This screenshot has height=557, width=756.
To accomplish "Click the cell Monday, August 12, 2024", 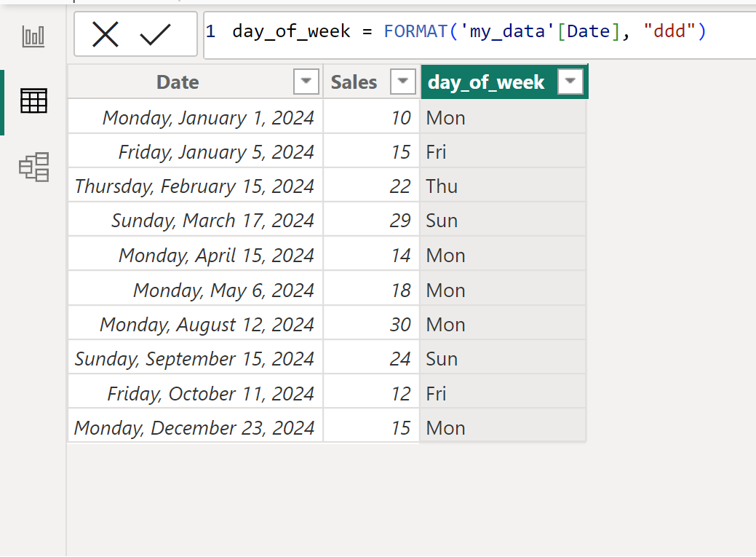I will pos(195,324).
